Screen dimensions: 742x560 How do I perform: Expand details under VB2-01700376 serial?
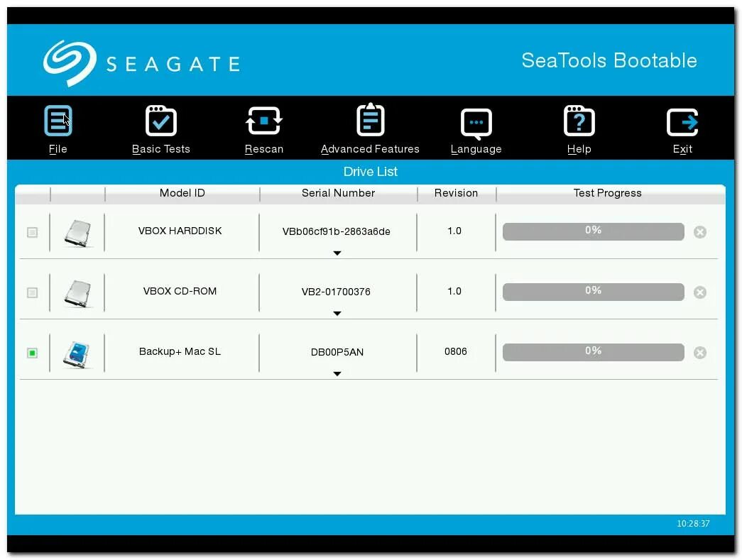coord(337,314)
